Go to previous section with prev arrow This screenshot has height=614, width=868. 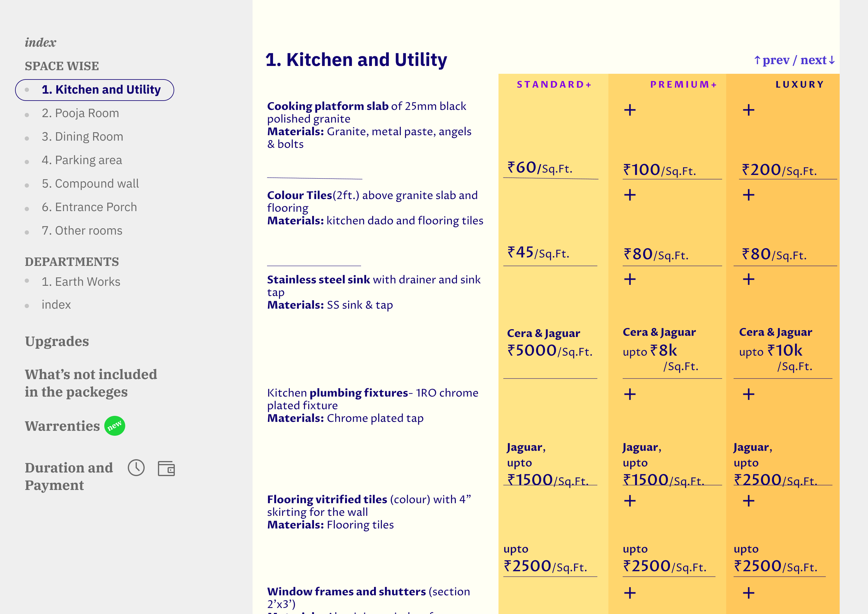772,60
